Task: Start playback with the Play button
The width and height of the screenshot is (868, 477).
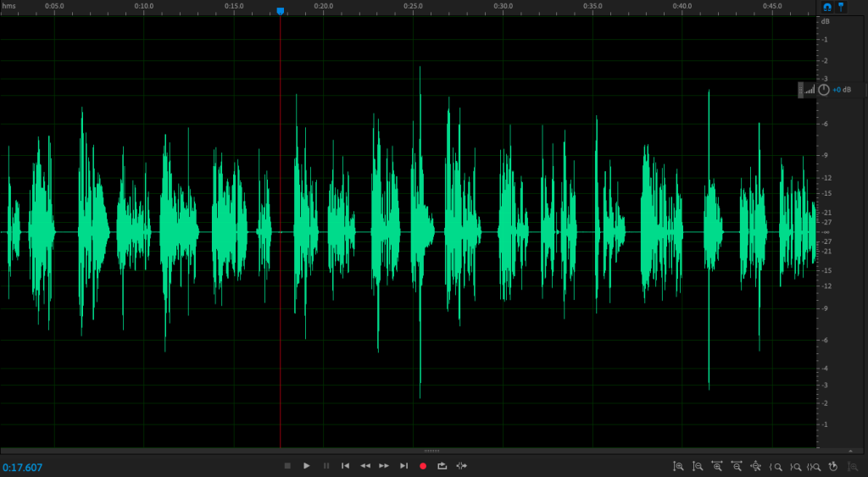Action: 306,466
